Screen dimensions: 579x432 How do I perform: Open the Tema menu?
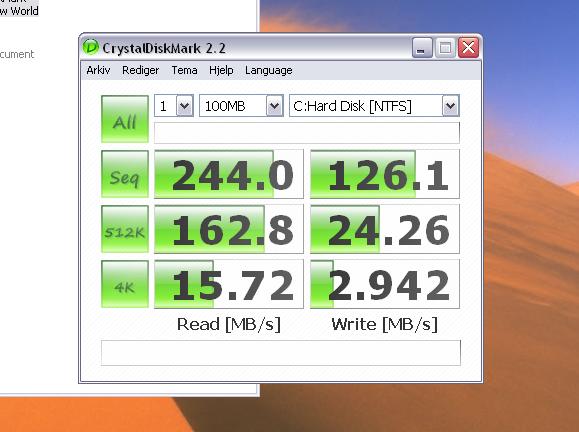pos(184,70)
